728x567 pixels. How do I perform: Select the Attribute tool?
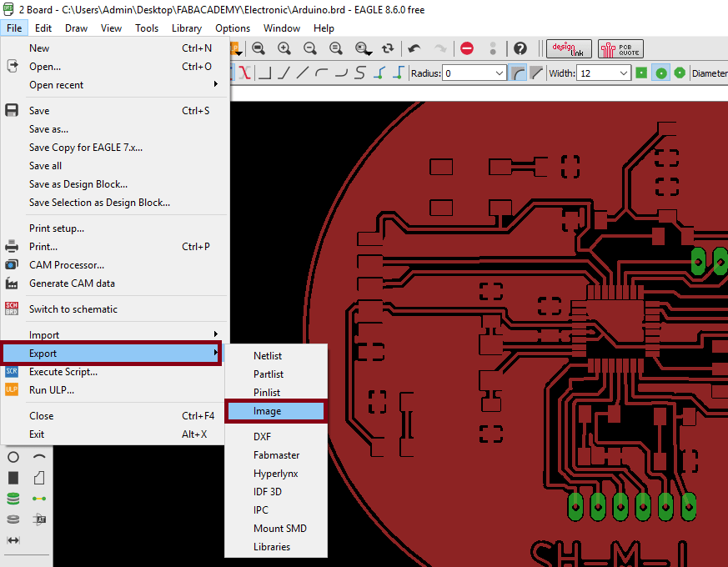tap(39, 519)
